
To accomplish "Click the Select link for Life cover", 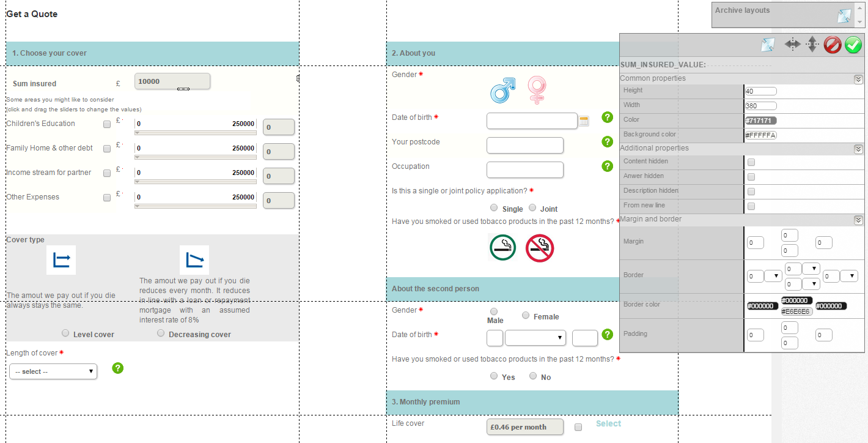I will click(608, 423).
